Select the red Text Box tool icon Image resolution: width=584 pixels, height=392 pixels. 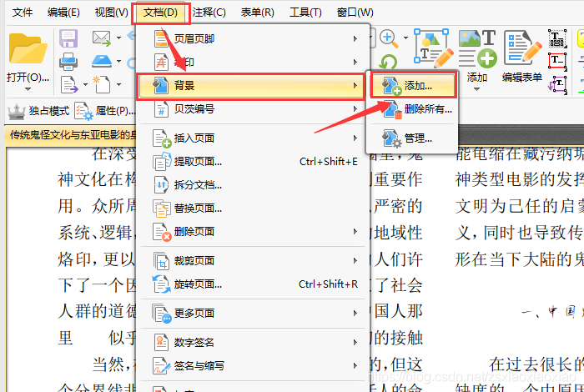557,62
